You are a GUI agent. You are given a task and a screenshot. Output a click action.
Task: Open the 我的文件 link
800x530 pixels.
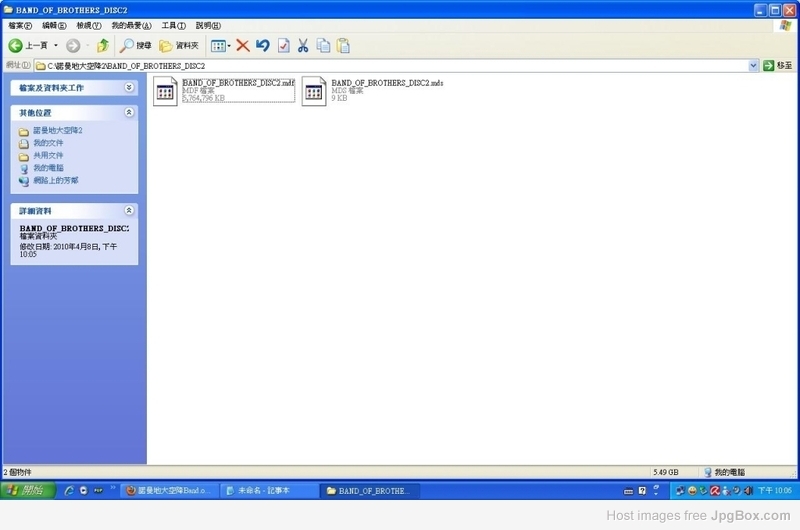48,143
